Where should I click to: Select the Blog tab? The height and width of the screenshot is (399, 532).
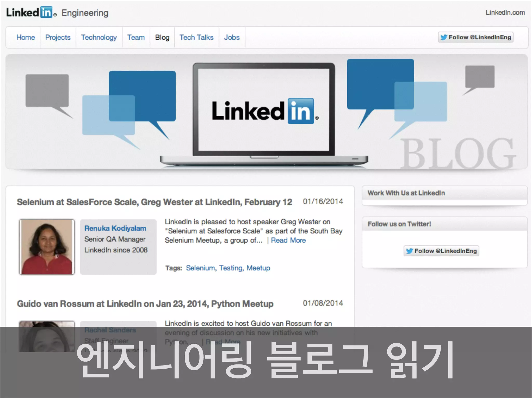[x=162, y=37]
